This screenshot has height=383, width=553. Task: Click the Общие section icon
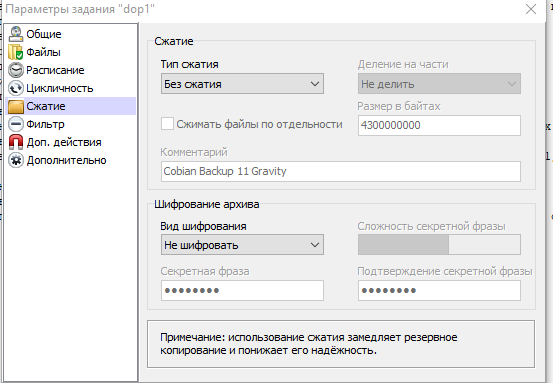16,34
